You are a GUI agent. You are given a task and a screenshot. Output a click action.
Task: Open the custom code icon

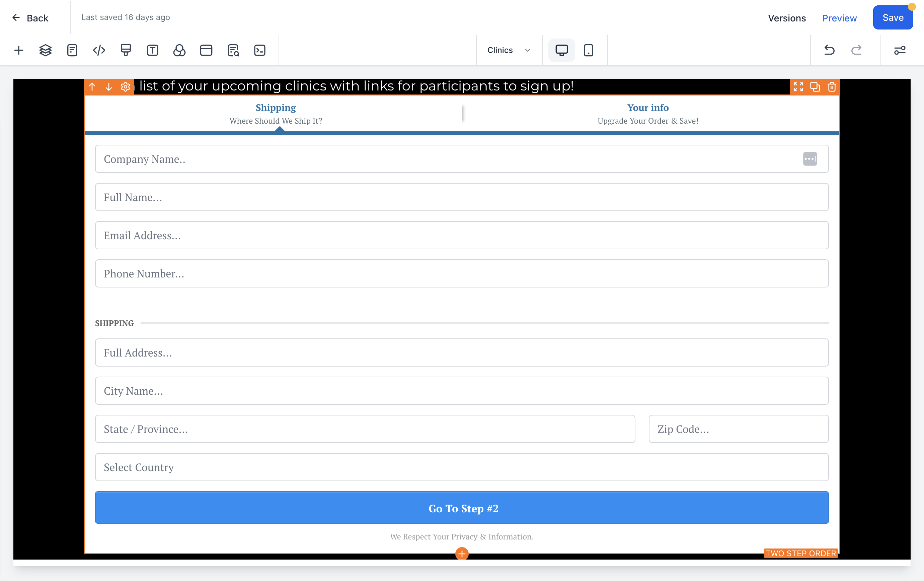[99, 50]
